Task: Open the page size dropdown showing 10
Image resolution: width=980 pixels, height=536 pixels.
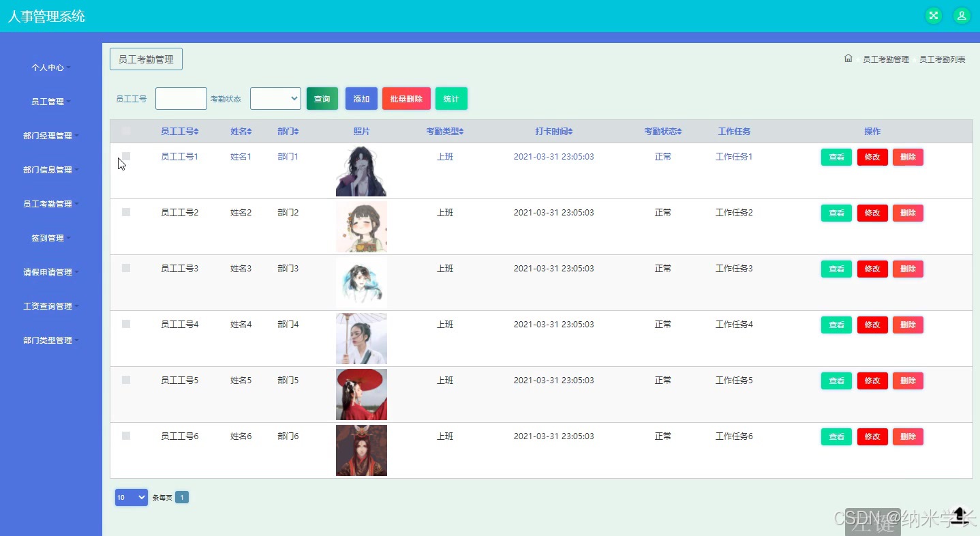Action: coord(131,497)
